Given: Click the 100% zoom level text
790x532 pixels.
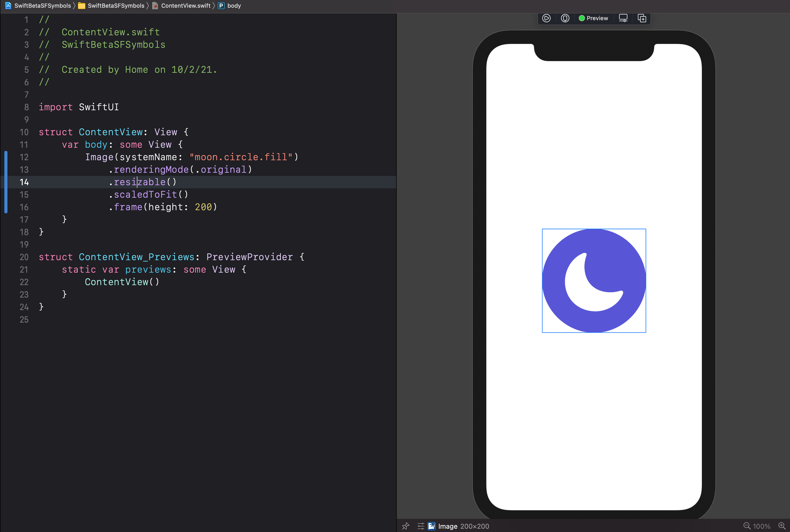Looking at the screenshot, I should coord(762,526).
